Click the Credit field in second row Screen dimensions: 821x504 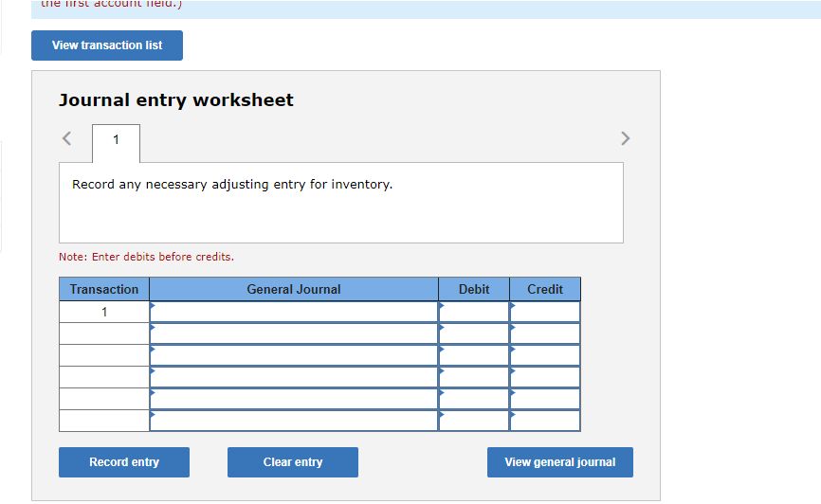pyautogui.click(x=545, y=333)
